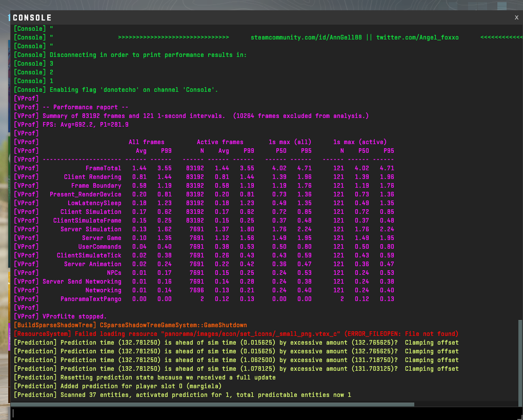Click the 'twitter.com/Angel_foxxo' text
The image size is (523, 420).
pos(417,37)
